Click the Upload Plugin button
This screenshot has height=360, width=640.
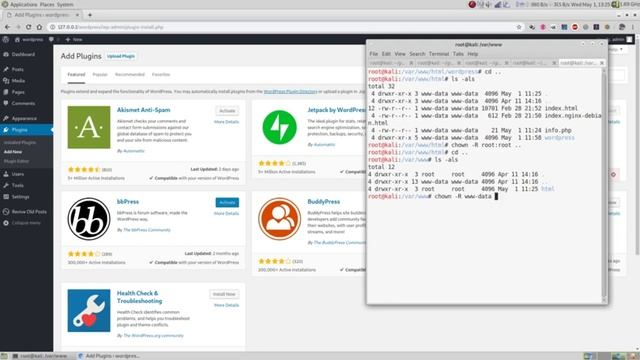[x=121, y=56]
